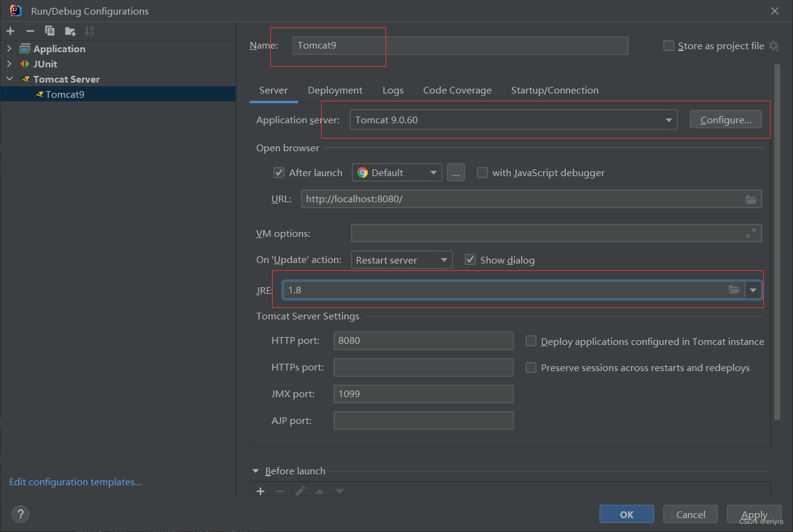
Task: Switch to the Deployment tab
Action: pyautogui.click(x=335, y=90)
